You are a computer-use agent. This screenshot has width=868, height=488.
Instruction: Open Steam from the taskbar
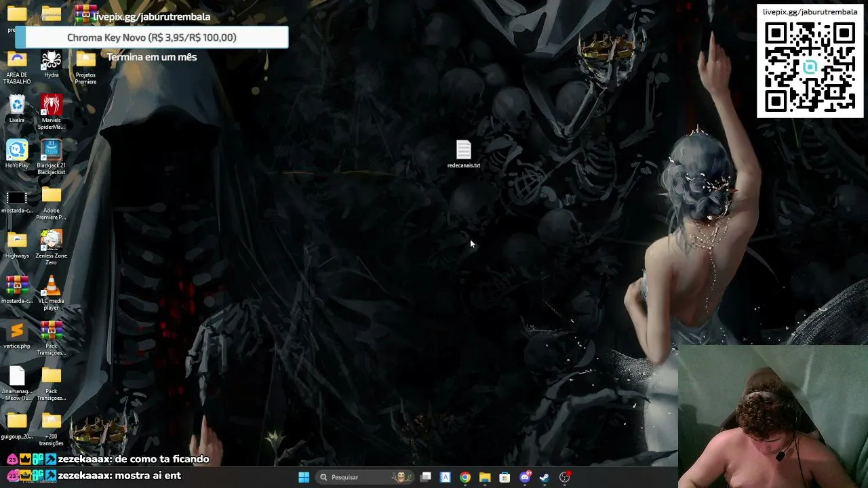[x=545, y=477]
